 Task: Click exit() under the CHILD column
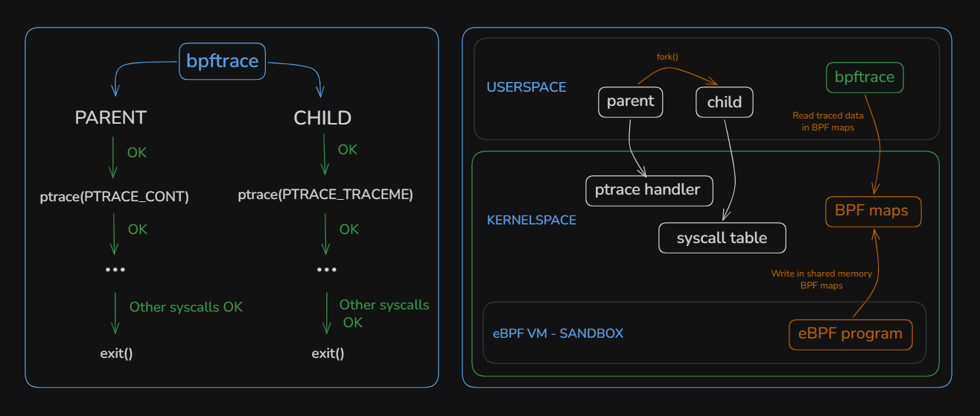pyautogui.click(x=328, y=353)
